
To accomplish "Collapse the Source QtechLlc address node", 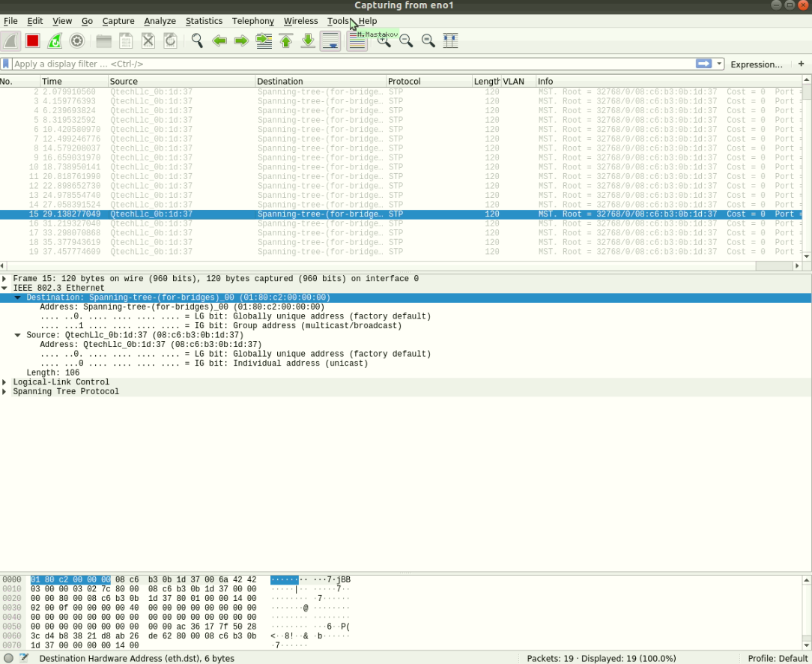I will coord(18,335).
